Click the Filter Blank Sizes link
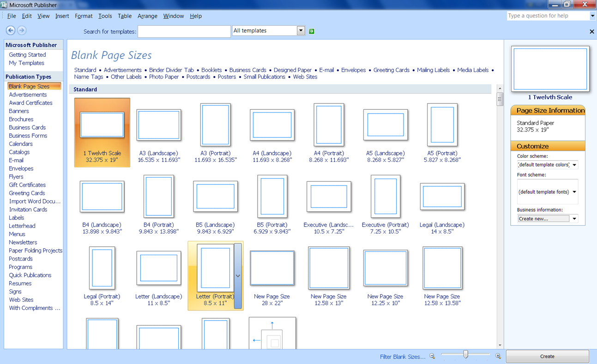This screenshot has height=364, width=597. pyautogui.click(x=403, y=357)
